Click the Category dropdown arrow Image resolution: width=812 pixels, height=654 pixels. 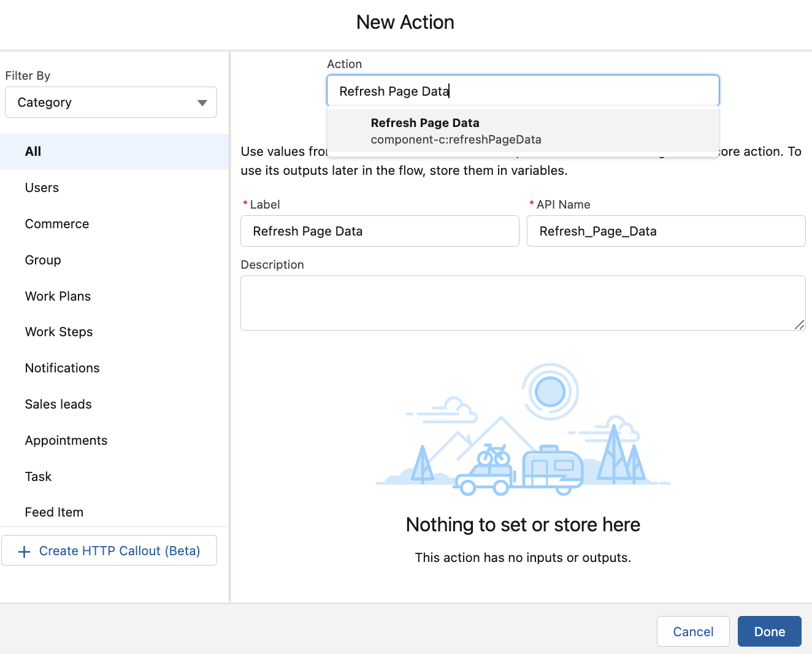[x=202, y=102]
